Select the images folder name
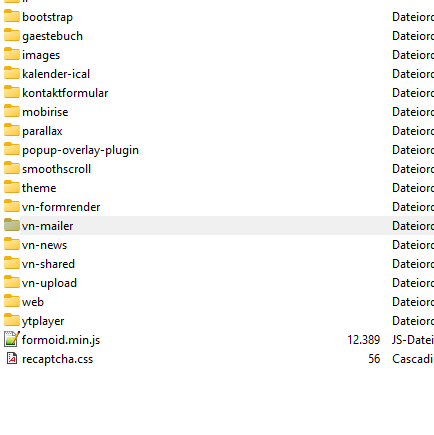434x435 pixels. [x=41, y=55]
